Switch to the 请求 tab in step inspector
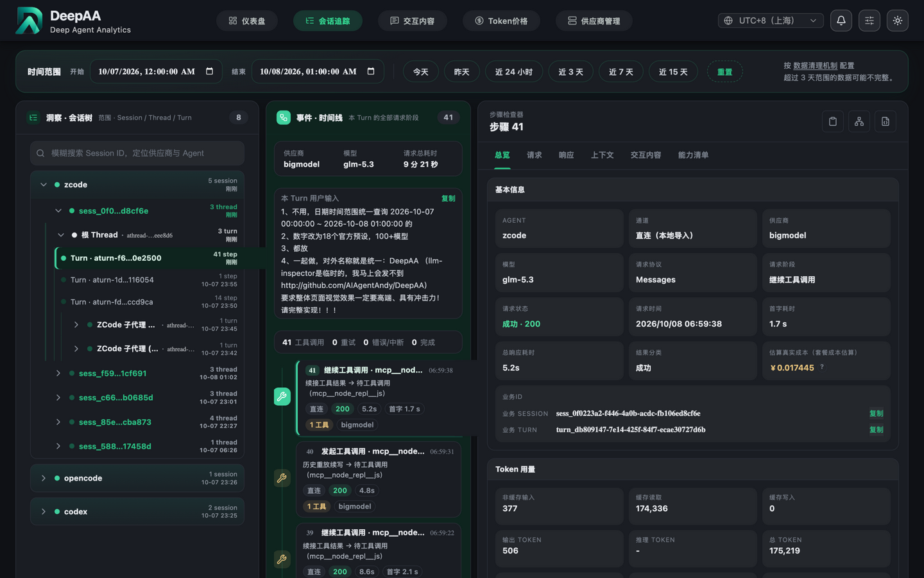The height and width of the screenshot is (578, 924). pyautogui.click(x=535, y=155)
